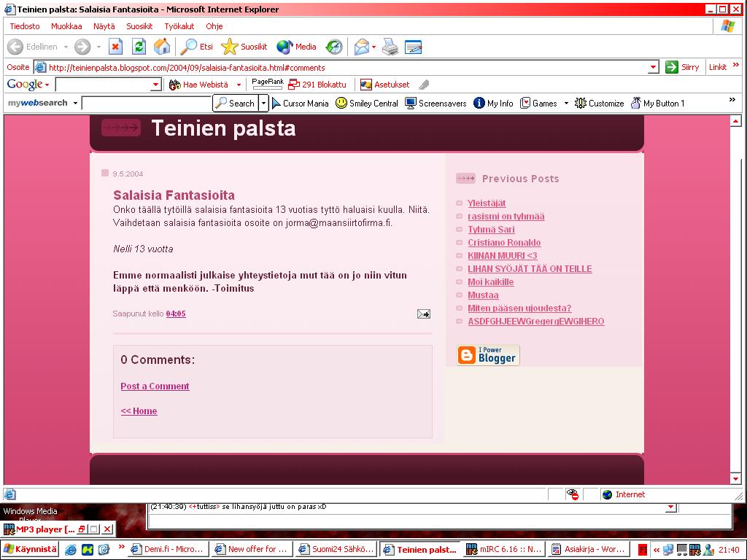This screenshot has width=747, height=560.
Task: Click the page scrollbar down arrow
Action: pyautogui.click(x=735, y=479)
